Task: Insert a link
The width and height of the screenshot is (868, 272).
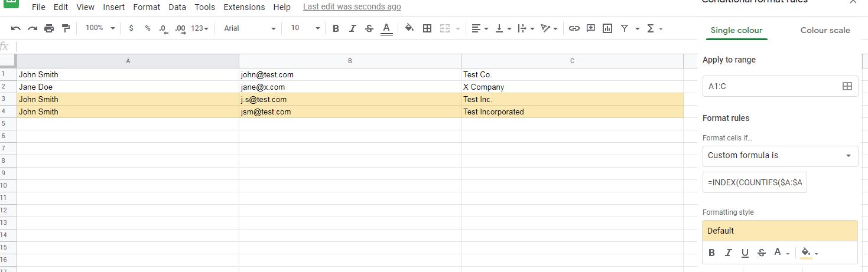Action: point(574,28)
